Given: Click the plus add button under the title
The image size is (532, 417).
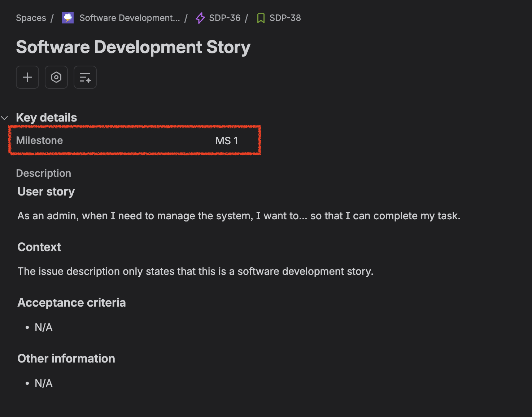Looking at the screenshot, I should pos(27,77).
